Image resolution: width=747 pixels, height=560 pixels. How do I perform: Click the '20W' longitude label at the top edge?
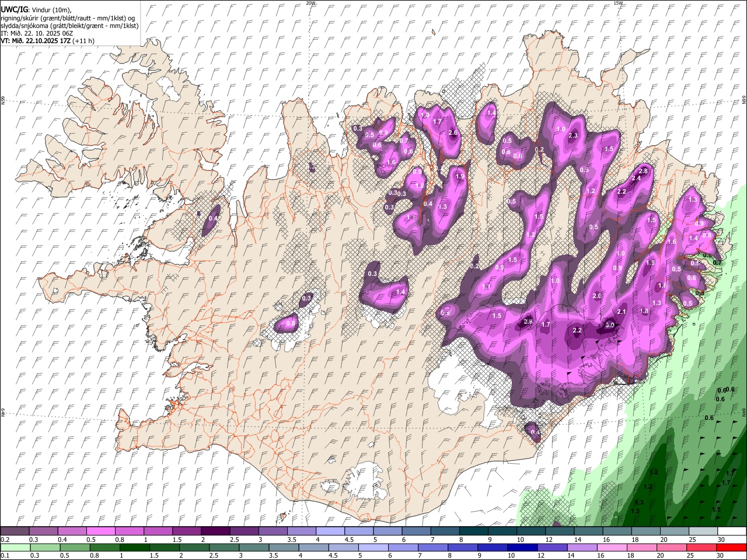(x=311, y=3)
